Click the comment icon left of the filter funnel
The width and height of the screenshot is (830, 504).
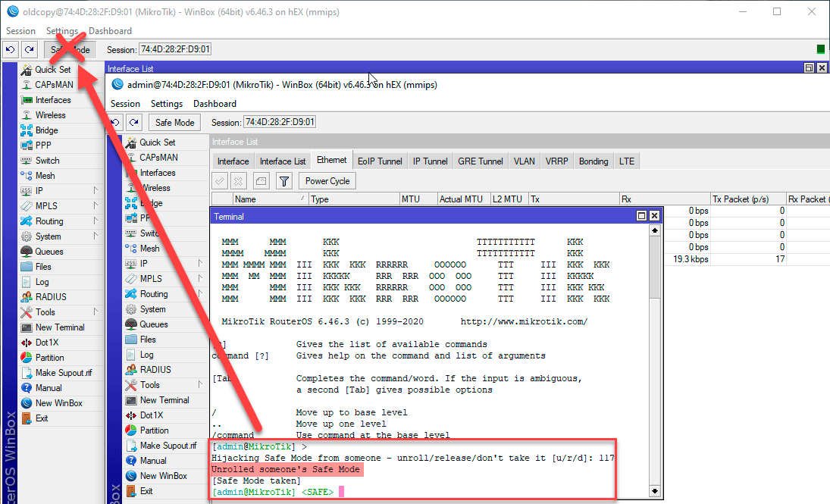tap(261, 181)
